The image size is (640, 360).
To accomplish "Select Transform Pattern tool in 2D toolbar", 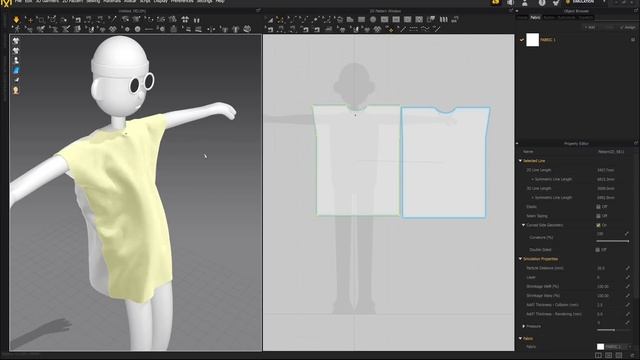I will (269, 20).
